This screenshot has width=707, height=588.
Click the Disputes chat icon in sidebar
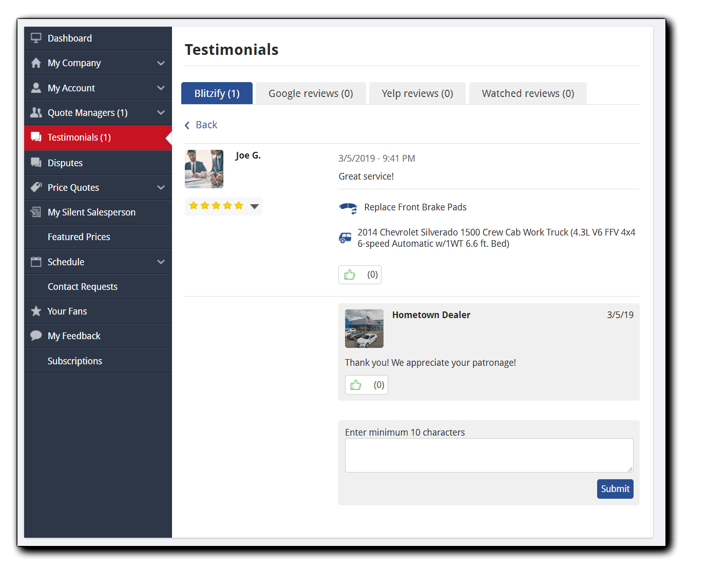coord(36,163)
